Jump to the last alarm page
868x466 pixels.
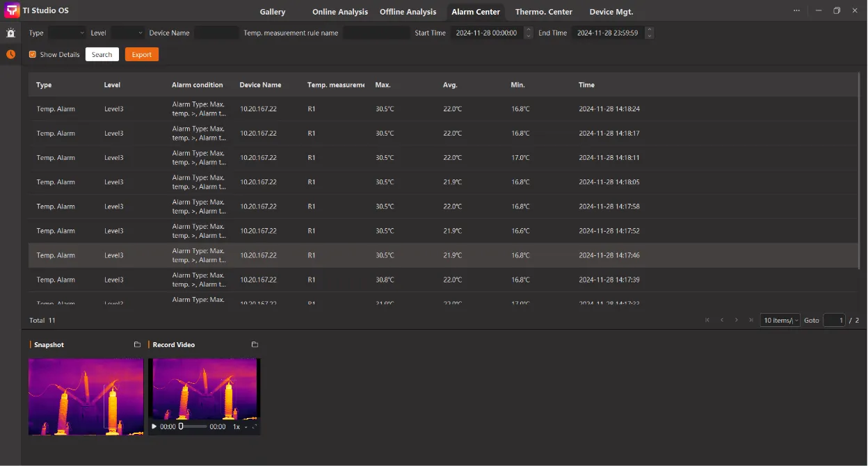pos(750,320)
